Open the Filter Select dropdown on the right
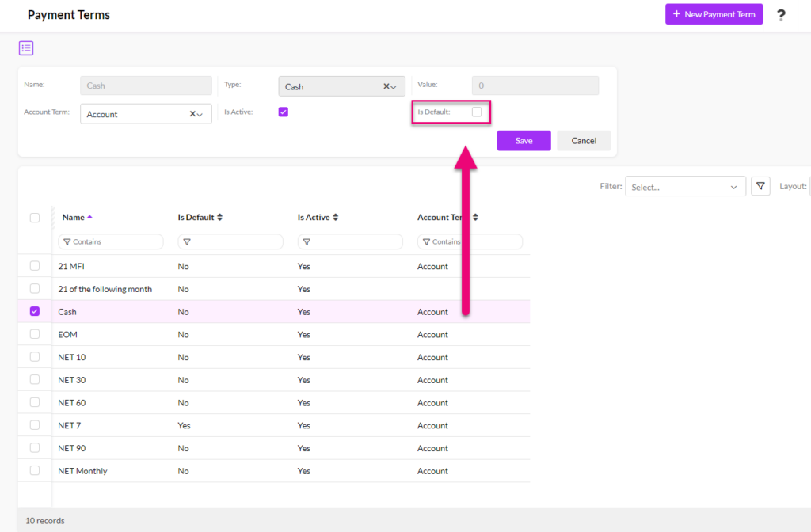This screenshot has width=811, height=532. tap(685, 185)
